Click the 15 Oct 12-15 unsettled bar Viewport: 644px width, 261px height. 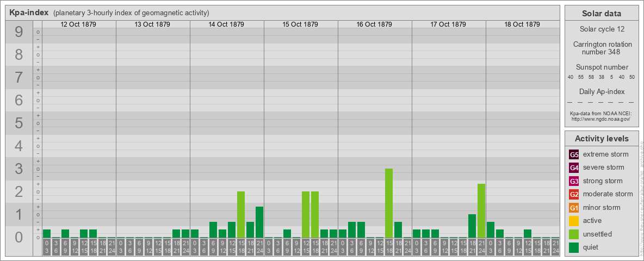pos(306,215)
